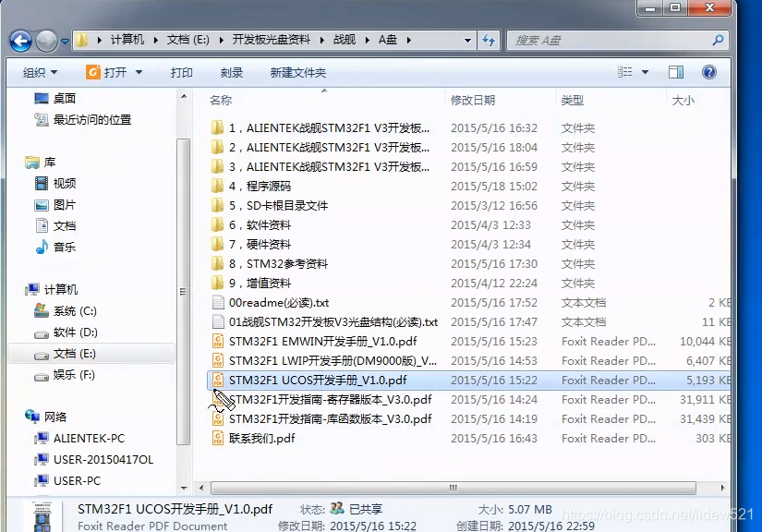Open the 组织 menu

click(x=41, y=72)
